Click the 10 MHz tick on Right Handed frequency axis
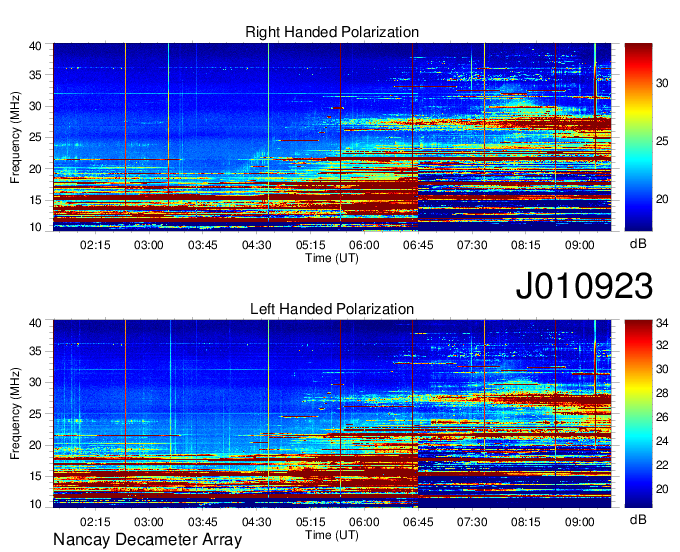The image size is (680, 552). click(35, 227)
